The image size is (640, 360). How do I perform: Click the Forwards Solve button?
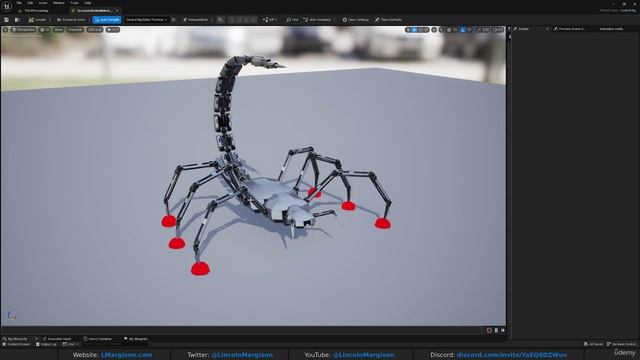click(71, 20)
